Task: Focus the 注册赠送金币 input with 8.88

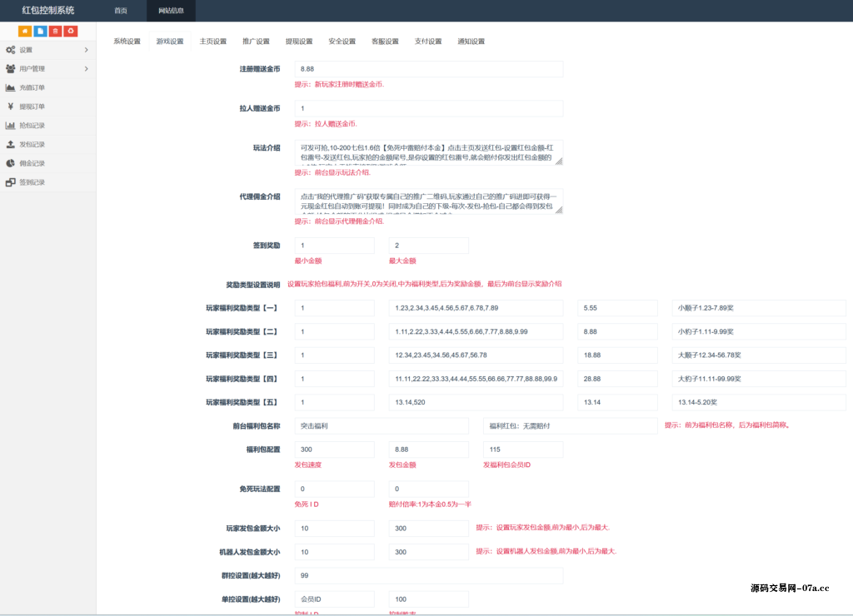Action: pyautogui.click(x=429, y=69)
